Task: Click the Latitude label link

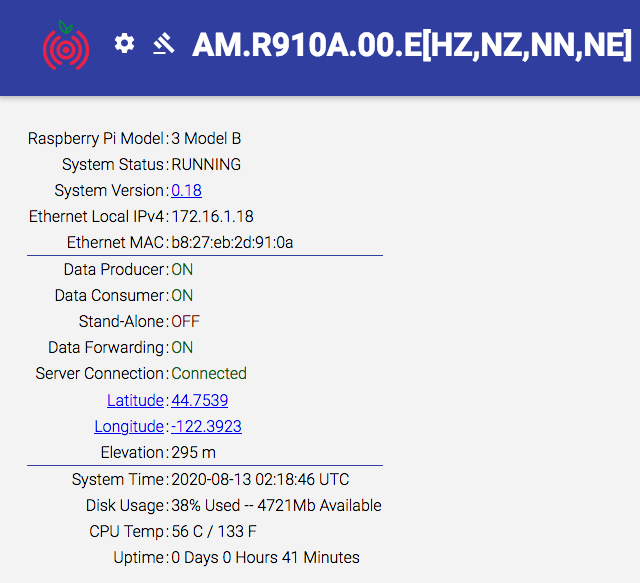Action: 136,400
